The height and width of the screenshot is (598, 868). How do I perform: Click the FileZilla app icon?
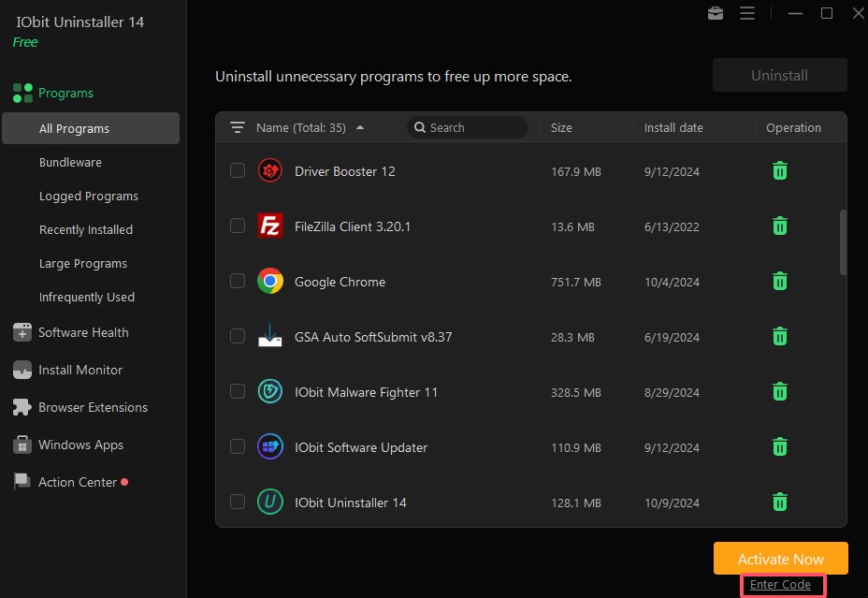pos(270,226)
